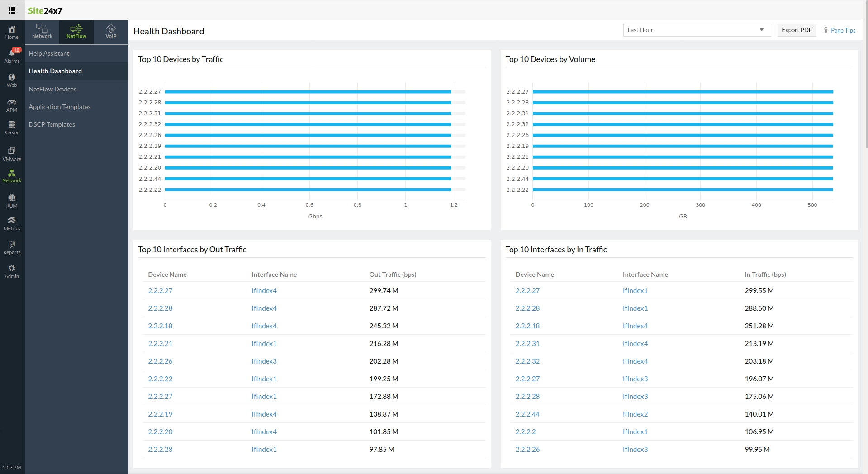Select the RUM globe icon
The image size is (868, 474).
click(x=12, y=201)
